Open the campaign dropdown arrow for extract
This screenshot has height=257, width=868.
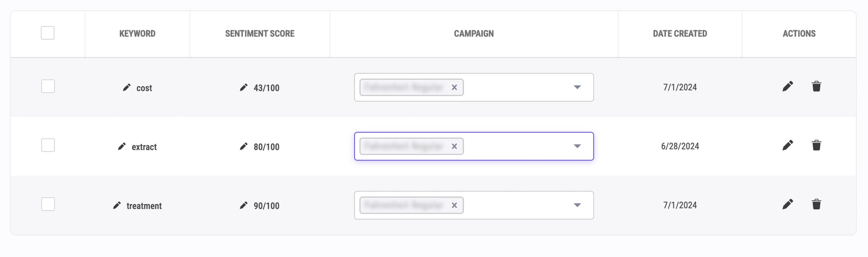coord(577,146)
